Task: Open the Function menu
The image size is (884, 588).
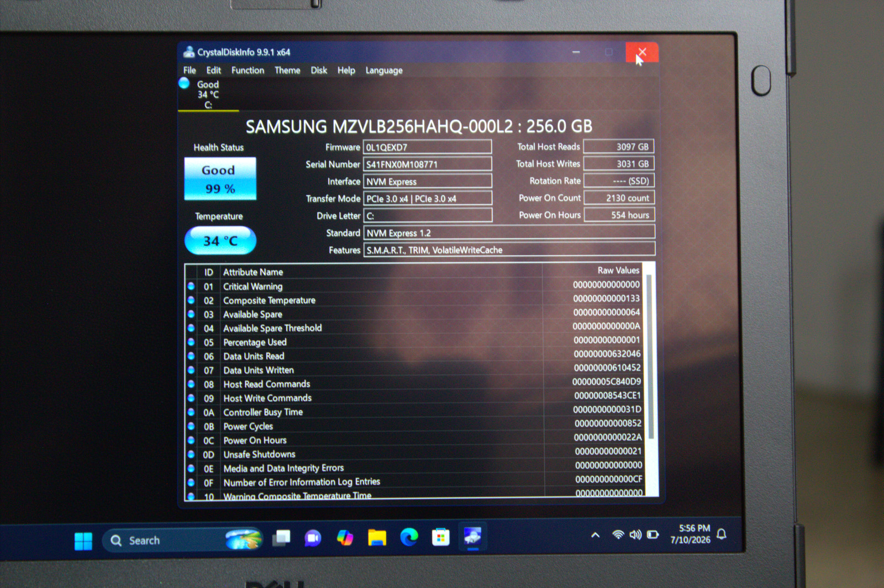Action: point(248,70)
